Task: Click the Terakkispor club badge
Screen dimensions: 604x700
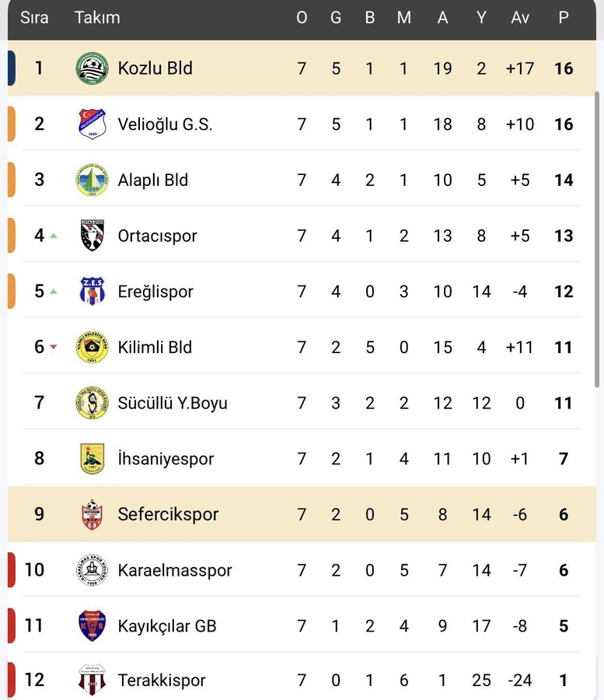Action: (x=92, y=680)
